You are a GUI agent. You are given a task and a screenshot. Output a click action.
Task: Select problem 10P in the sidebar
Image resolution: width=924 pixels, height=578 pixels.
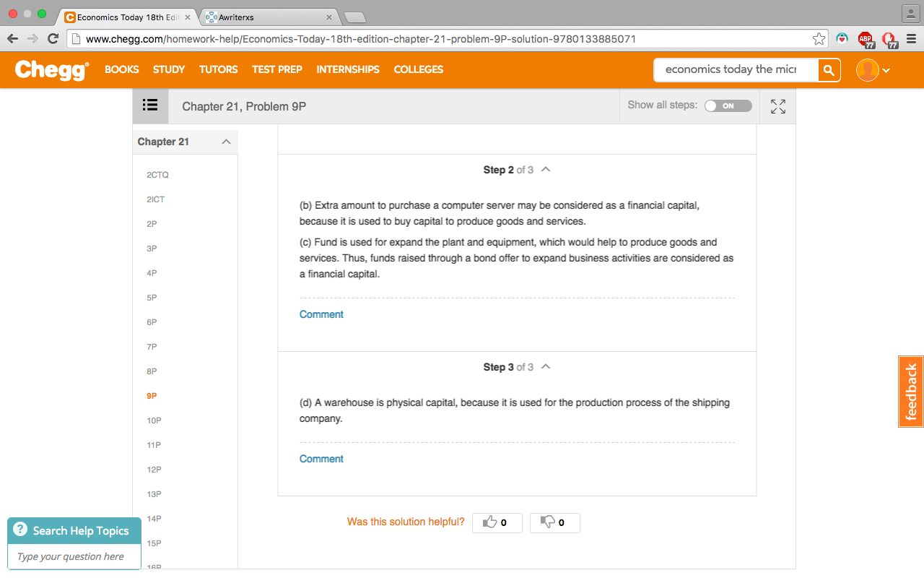(x=154, y=420)
